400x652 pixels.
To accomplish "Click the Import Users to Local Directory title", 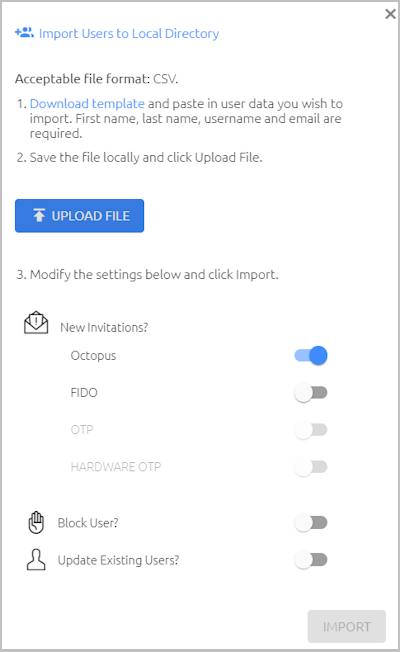I will point(129,34).
